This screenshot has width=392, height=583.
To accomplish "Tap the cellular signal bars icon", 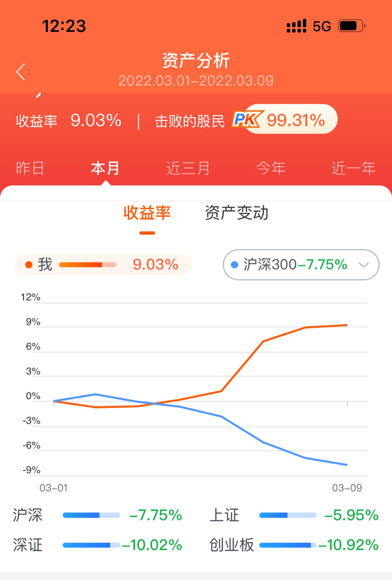I will [x=296, y=26].
